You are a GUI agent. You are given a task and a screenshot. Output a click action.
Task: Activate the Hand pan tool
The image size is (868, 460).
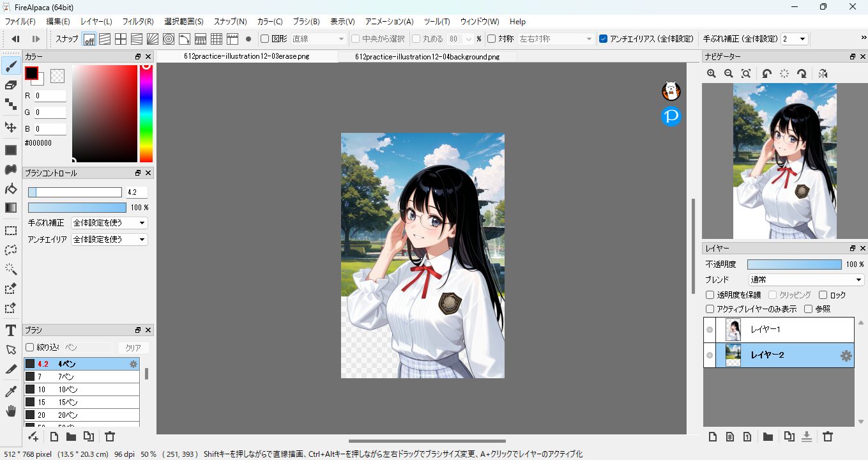[x=11, y=411]
